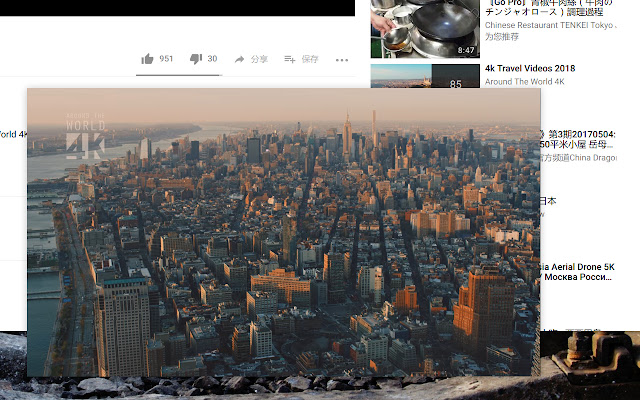640x400 pixels.
Task: Click the thumbs-down dislike icon
Action: pos(196,59)
